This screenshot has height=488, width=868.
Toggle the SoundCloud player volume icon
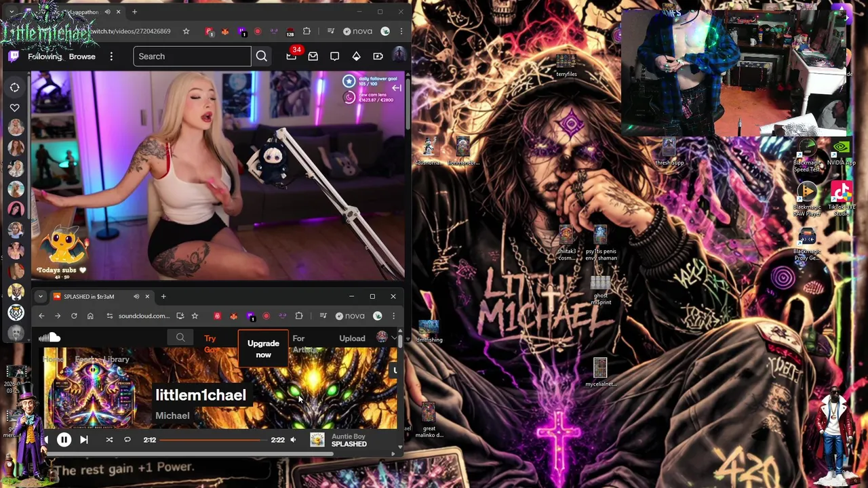pyautogui.click(x=293, y=440)
